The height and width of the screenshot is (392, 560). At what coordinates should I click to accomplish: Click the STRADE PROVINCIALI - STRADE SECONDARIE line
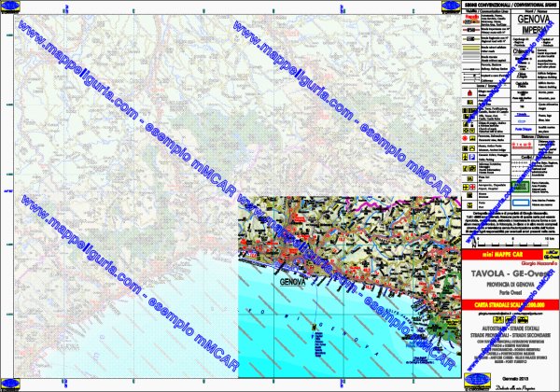pos(511,335)
